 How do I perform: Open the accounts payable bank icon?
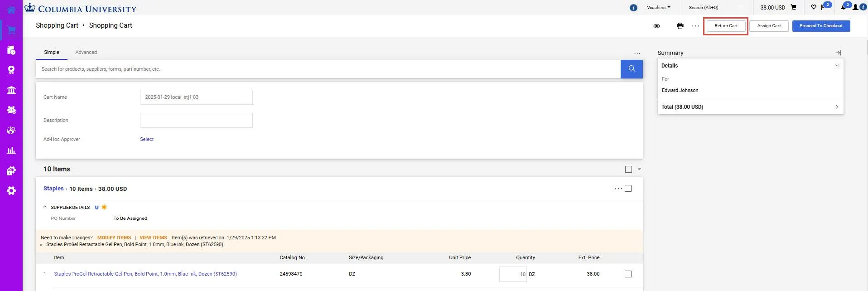(11, 90)
